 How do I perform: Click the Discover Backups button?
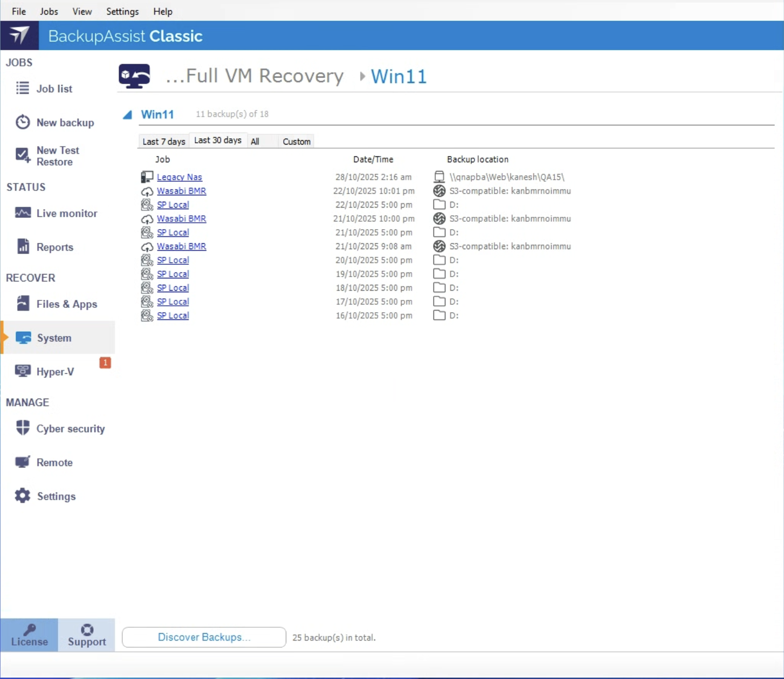[x=204, y=637]
